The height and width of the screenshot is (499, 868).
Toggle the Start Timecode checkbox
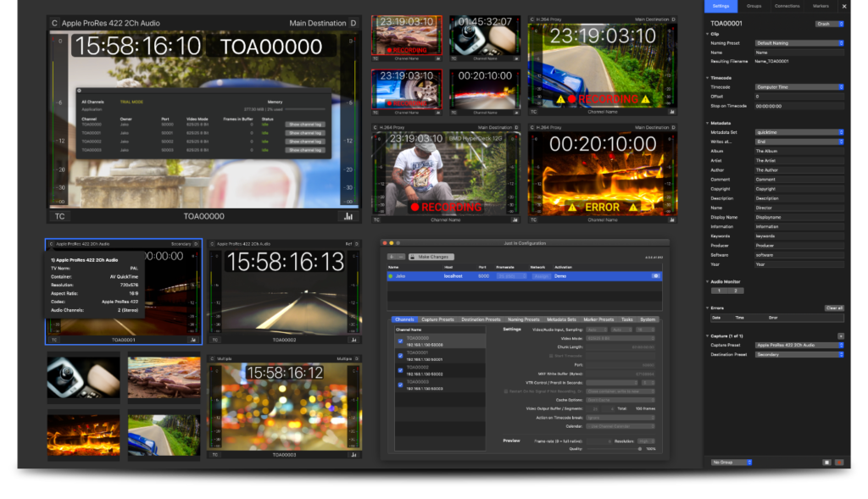(551, 356)
